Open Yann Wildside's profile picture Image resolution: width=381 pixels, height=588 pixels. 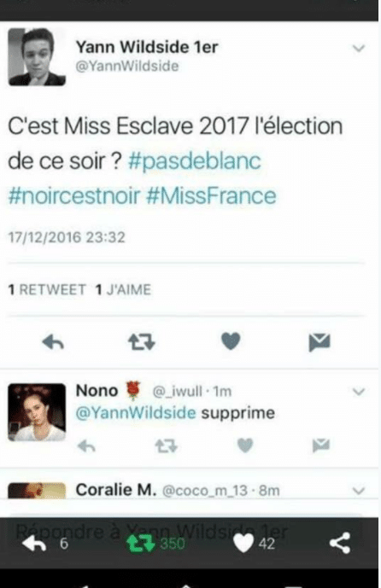tap(37, 56)
